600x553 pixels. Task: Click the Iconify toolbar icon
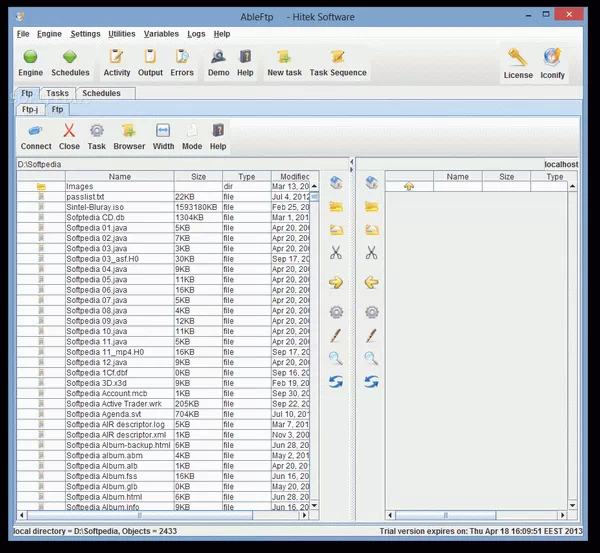pos(552,57)
